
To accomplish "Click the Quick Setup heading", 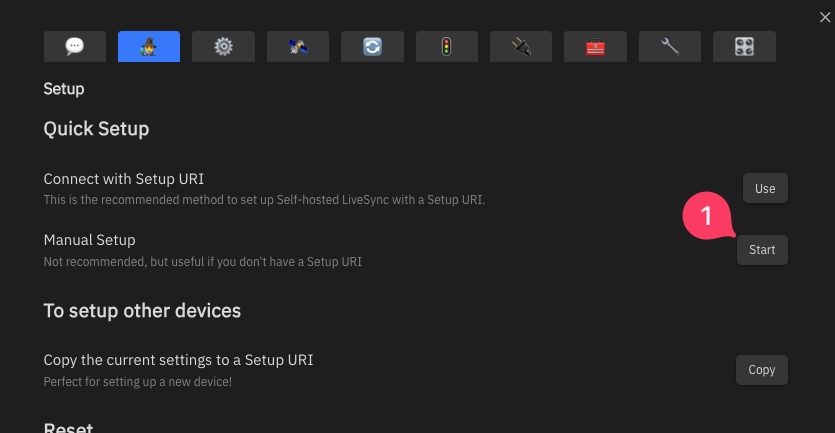I will click(x=96, y=129).
